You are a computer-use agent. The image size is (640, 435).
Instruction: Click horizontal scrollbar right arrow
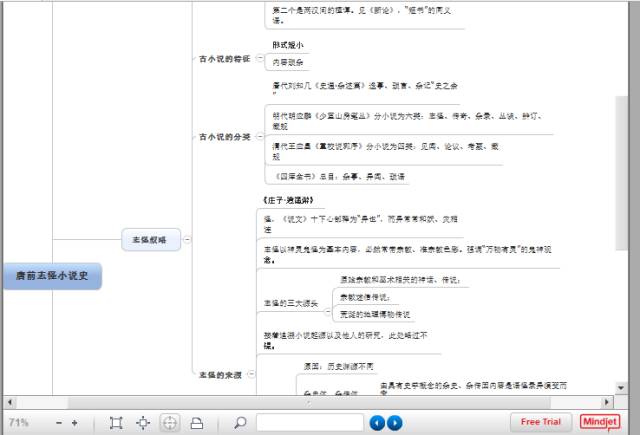click(x=607, y=403)
